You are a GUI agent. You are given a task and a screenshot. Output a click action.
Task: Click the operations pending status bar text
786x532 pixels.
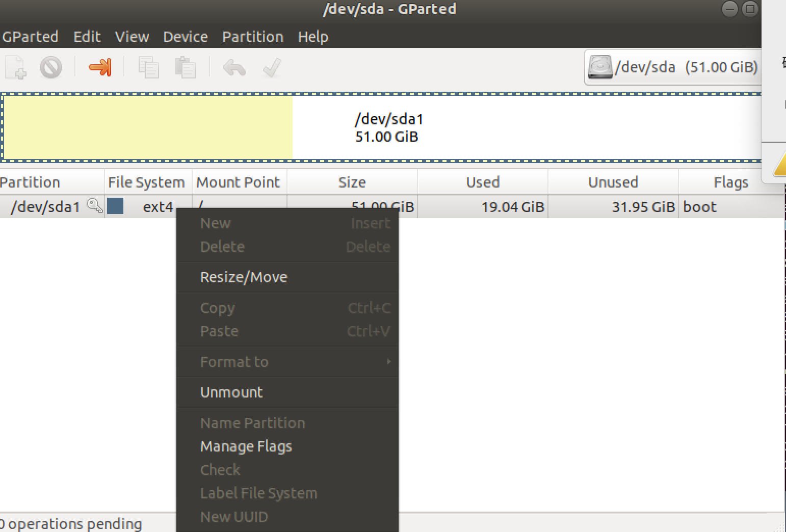70,524
